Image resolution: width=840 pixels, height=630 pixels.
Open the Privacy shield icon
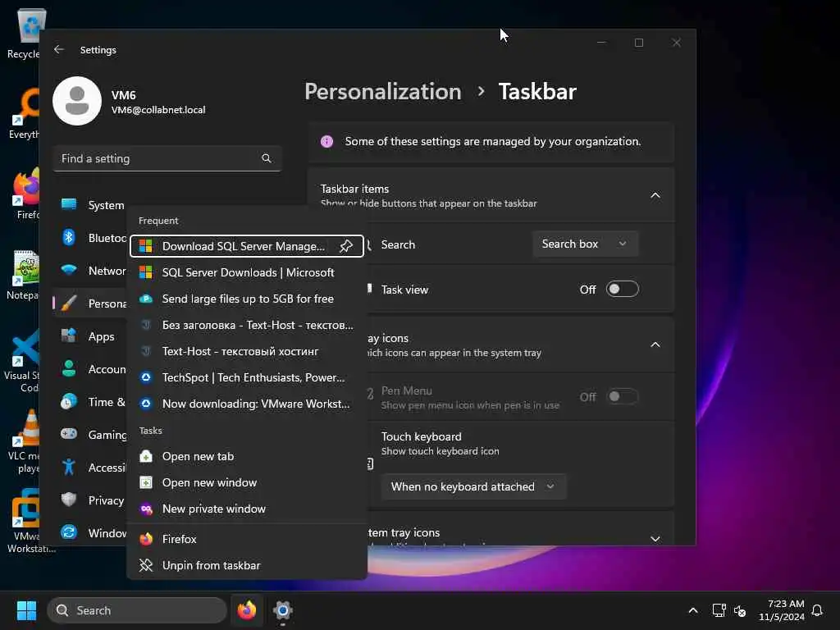point(69,500)
